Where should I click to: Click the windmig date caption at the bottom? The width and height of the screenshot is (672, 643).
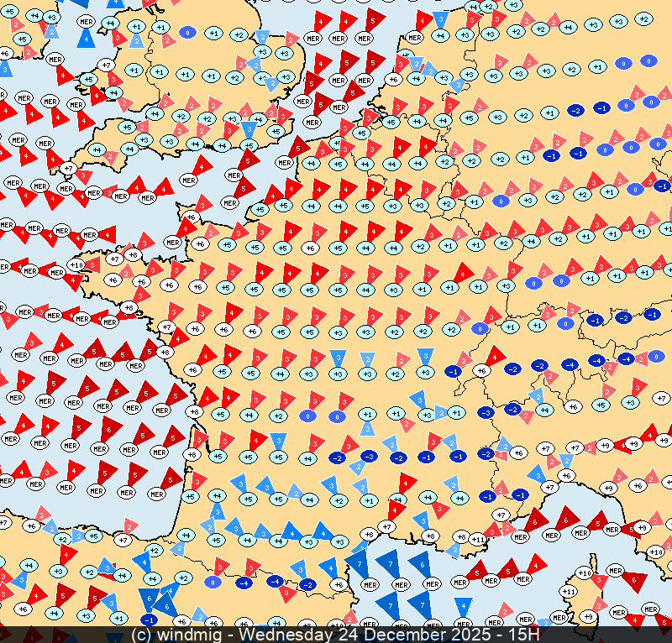[336, 635]
